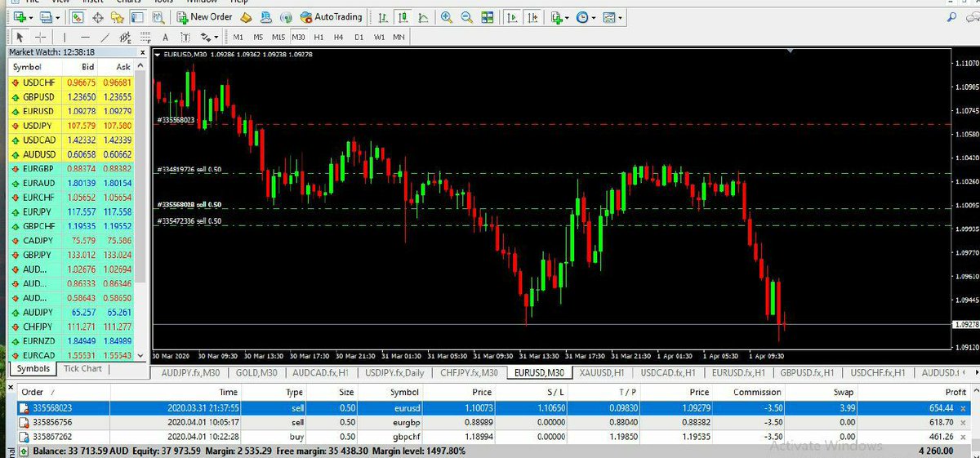Click the New Order button
Screen dimensions: 980x458
[x=204, y=17]
